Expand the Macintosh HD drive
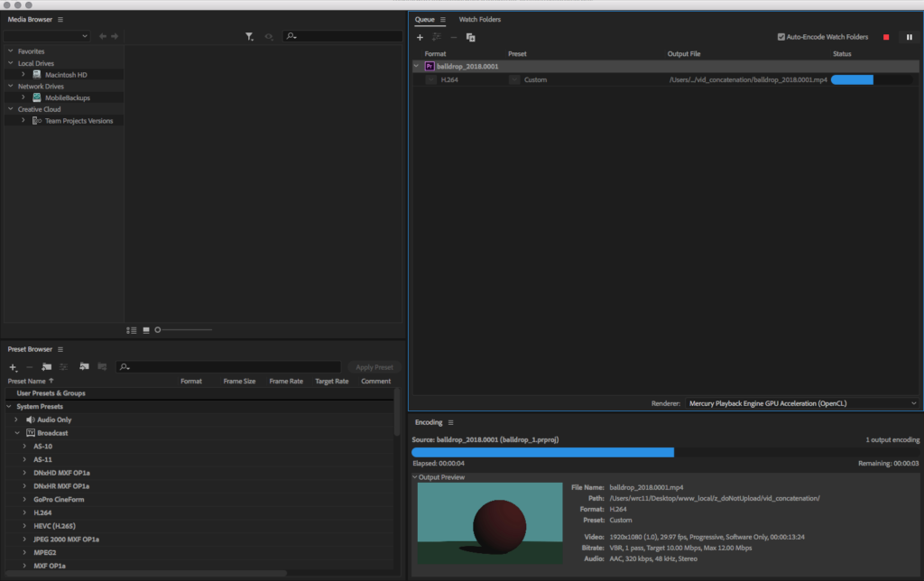924x581 pixels. coord(23,74)
